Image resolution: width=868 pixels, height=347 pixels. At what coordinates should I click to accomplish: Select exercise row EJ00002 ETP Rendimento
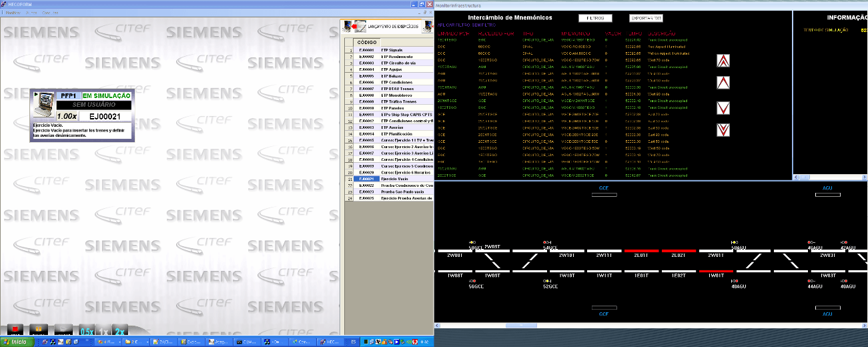pos(389,57)
